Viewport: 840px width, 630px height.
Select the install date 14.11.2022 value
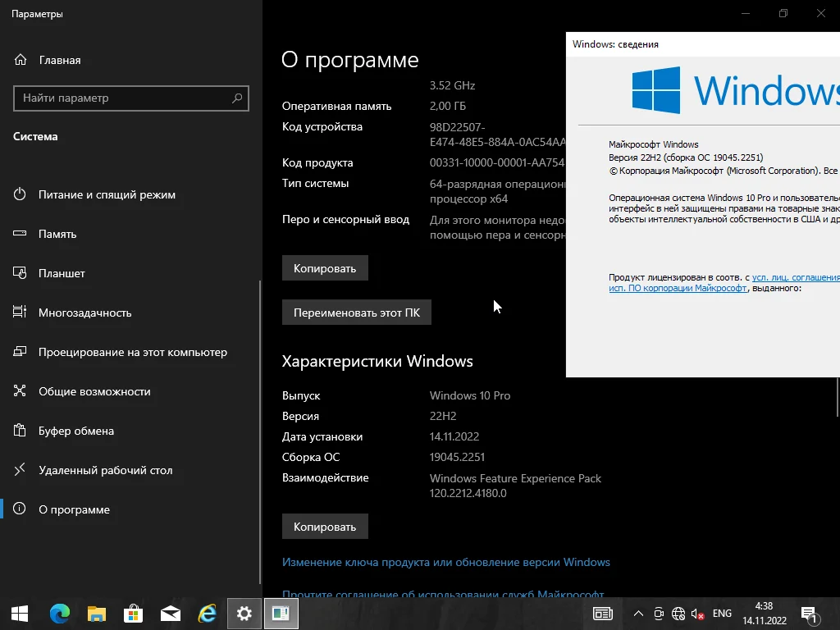click(454, 436)
